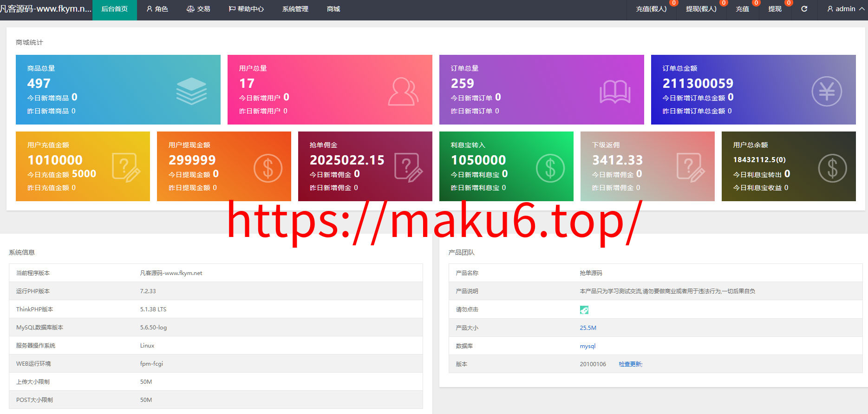Viewport: 868px width, 414px height.
Task: Click the edit note icon in 下级返佣 card
Action: [x=691, y=167]
